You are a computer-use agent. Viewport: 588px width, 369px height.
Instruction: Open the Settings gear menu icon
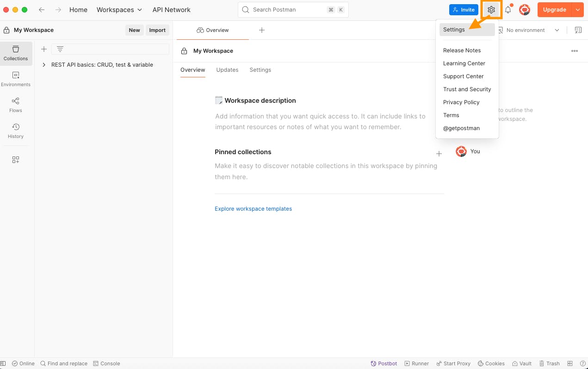[491, 10]
